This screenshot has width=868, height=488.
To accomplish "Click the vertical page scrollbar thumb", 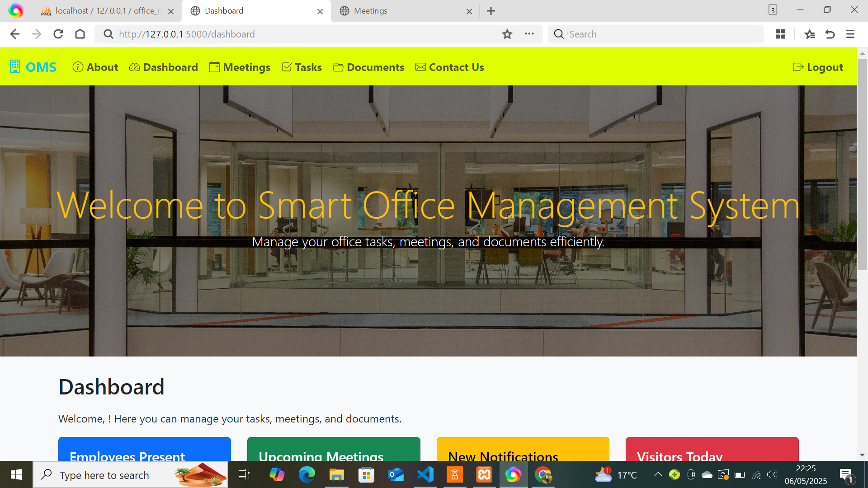I will click(862, 163).
